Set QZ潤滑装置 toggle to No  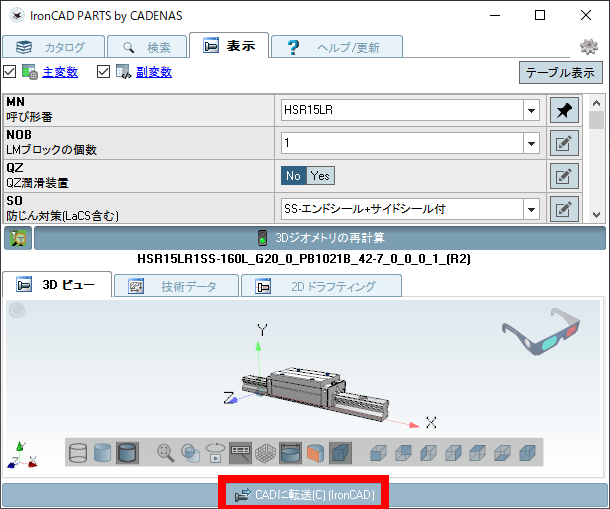(294, 176)
